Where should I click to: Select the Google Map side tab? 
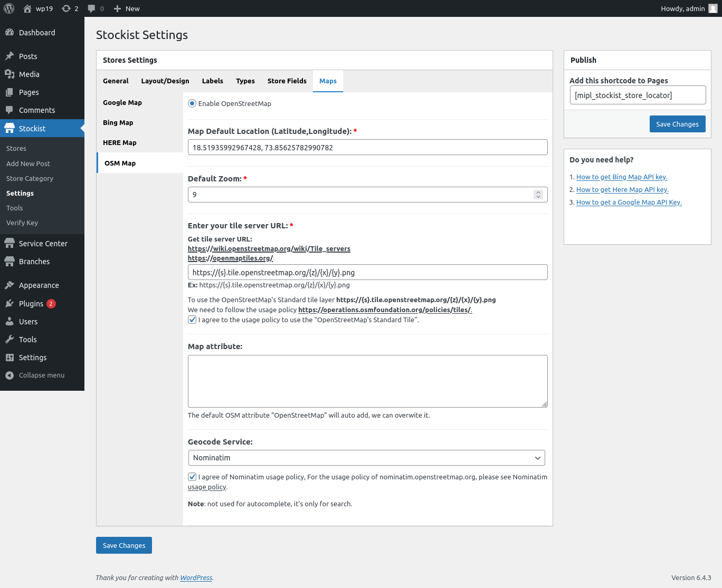[x=122, y=103]
